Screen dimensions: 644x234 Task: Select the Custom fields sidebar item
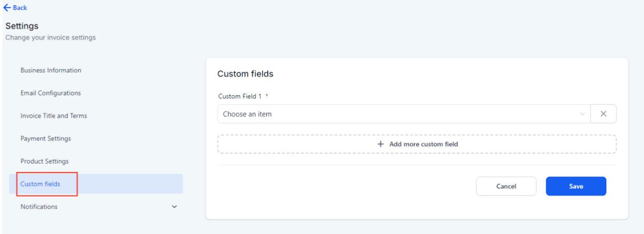tap(40, 184)
